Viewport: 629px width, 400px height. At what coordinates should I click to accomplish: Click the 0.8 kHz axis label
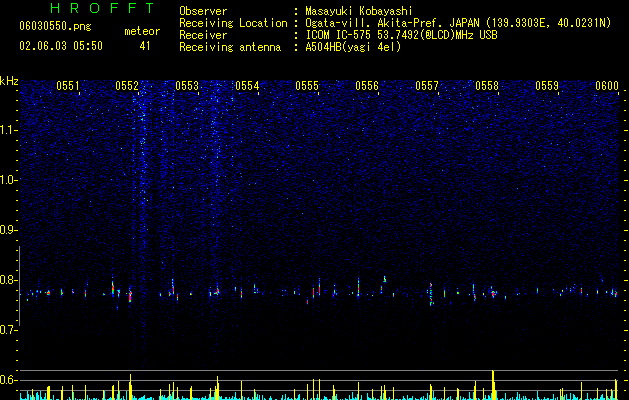pyautogui.click(x=8, y=280)
